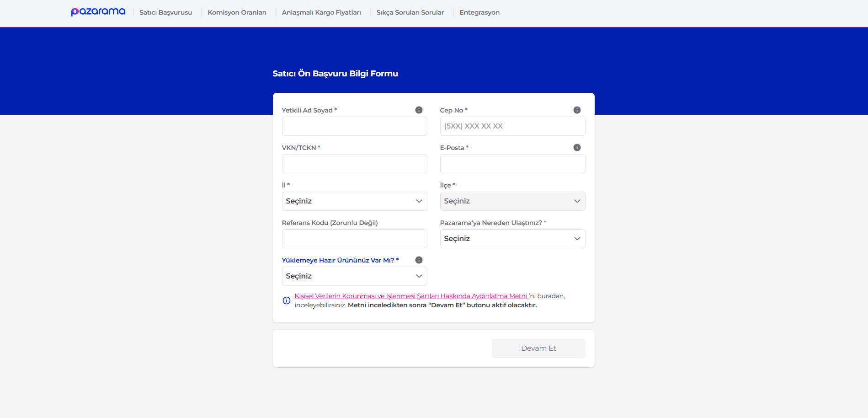
Task: Open Komisyon Oranları in navigation
Action: [x=237, y=12]
